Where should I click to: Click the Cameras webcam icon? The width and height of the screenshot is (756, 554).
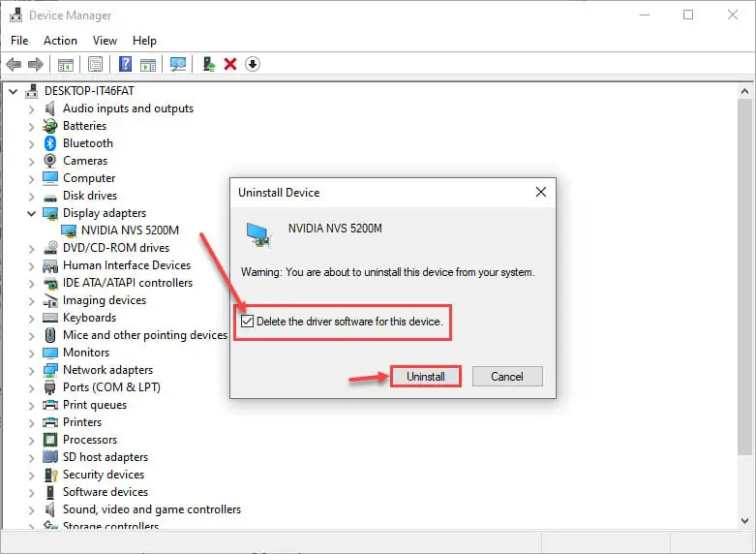pyautogui.click(x=49, y=161)
